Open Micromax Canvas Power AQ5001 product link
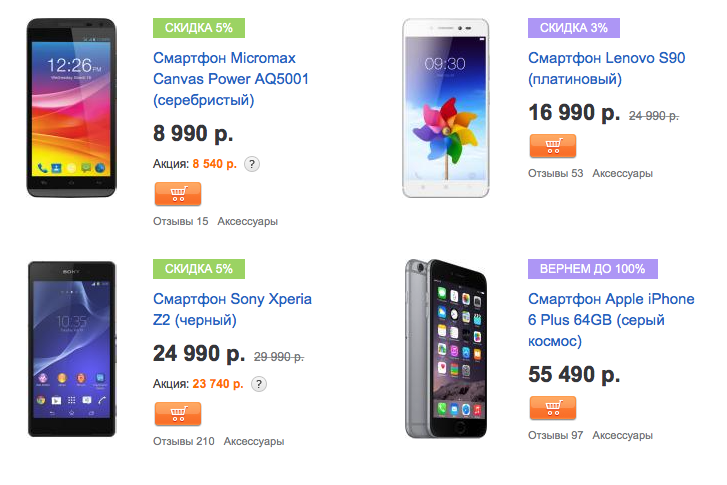The height and width of the screenshot is (485, 727). point(224,79)
